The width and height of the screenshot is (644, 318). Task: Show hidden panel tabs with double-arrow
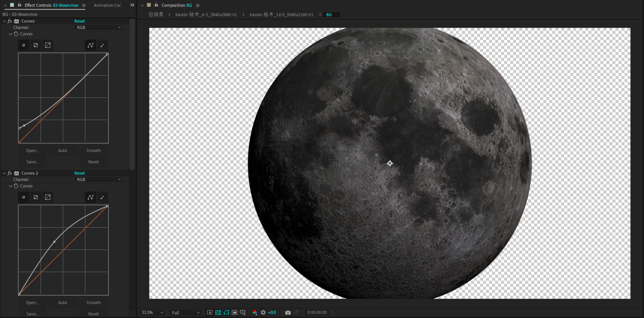132,5
